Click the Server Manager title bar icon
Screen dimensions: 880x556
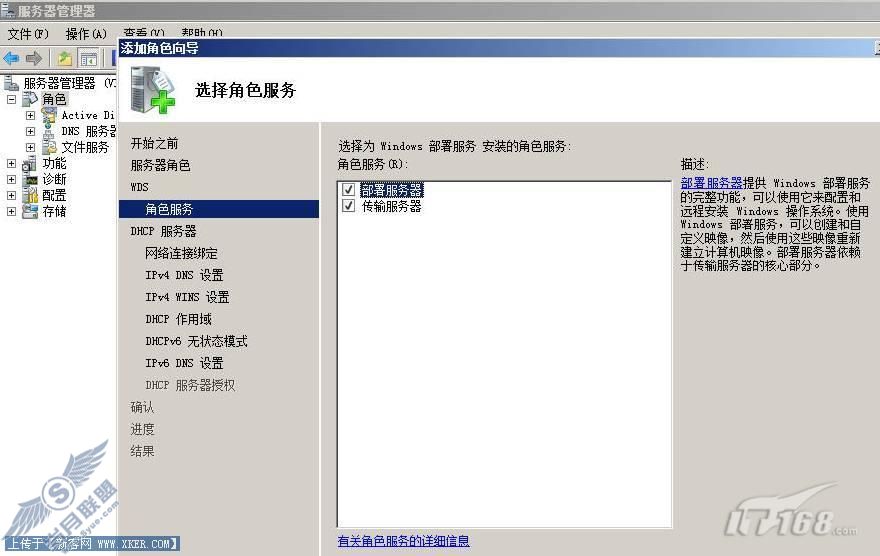[x=7, y=10]
